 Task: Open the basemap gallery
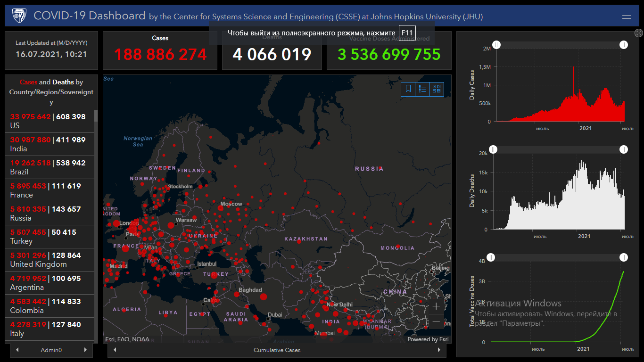pyautogui.click(x=437, y=89)
